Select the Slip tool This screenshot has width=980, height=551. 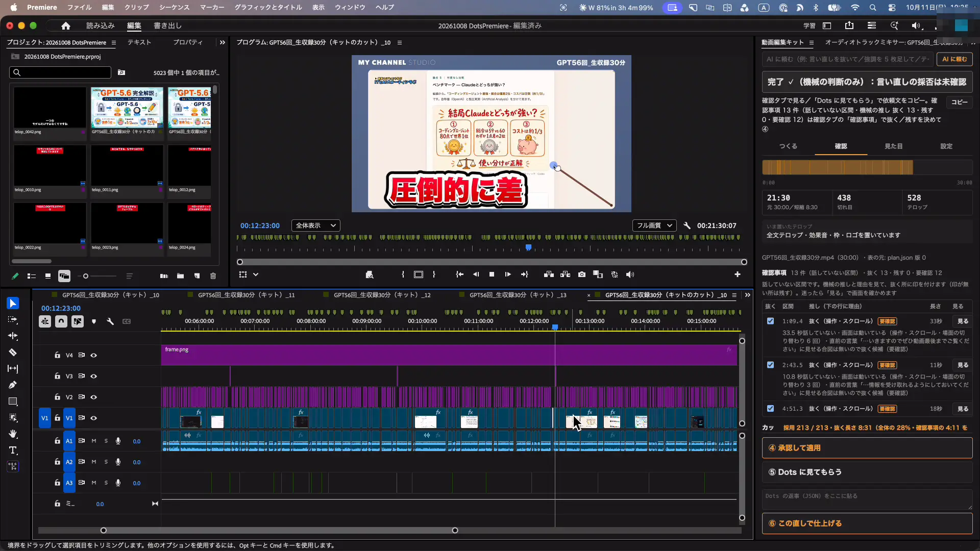[x=13, y=369]
